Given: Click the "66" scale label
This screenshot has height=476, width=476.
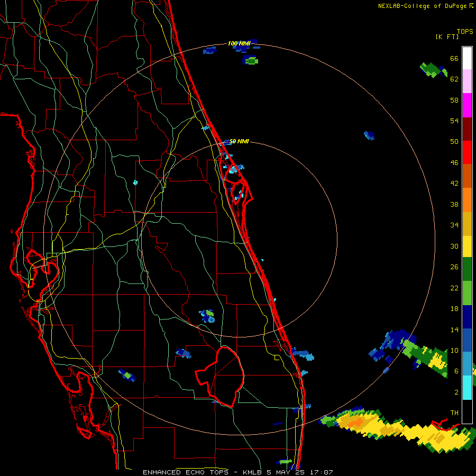Looking at the screenshot, I should 454,59.
